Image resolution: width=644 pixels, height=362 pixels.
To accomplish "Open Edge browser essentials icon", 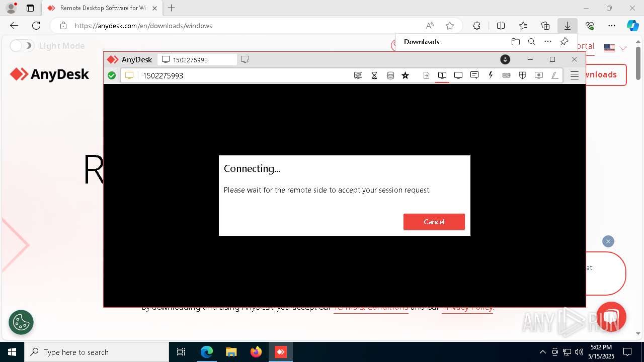I will 590,26.
